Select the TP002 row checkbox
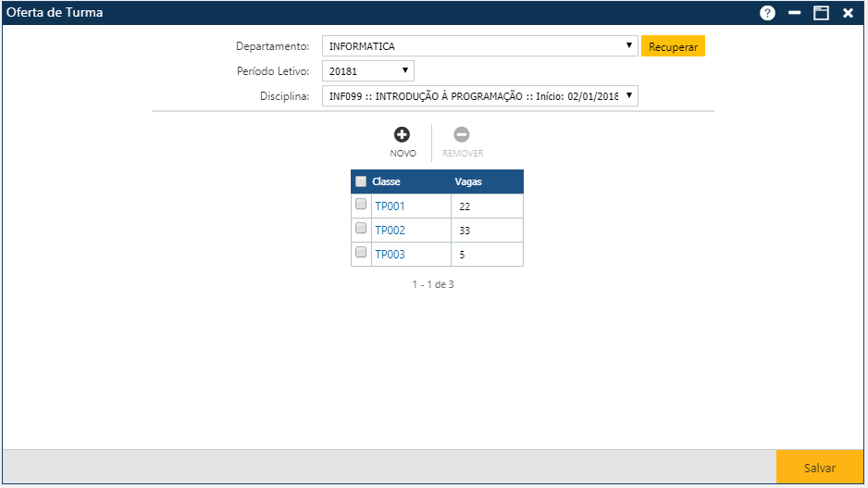The image size is (868, 488). [361, 229]
